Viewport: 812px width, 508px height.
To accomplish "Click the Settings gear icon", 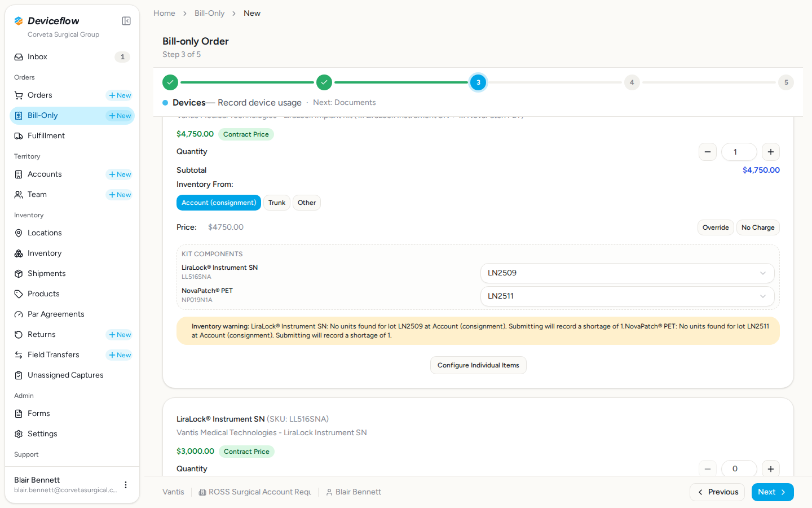I will [19, 434].
